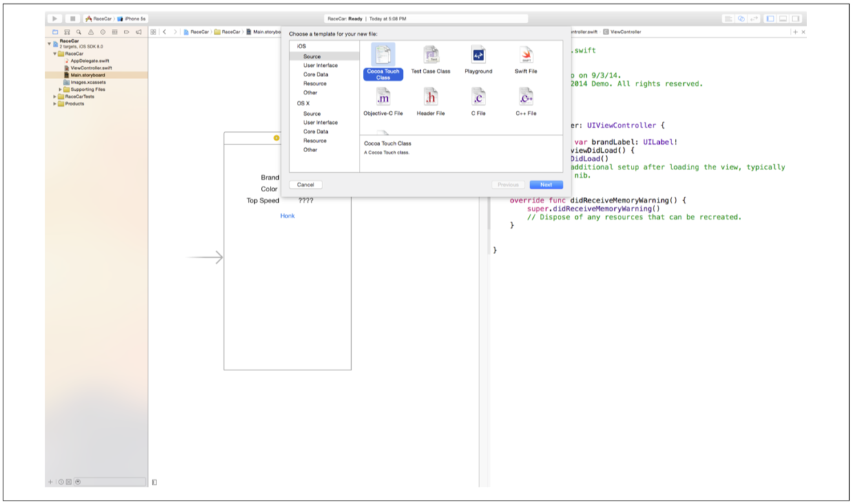This screenshot has height=504, width=854.
Task: Click the Run (play) button in toolbar
Action: 55,19
